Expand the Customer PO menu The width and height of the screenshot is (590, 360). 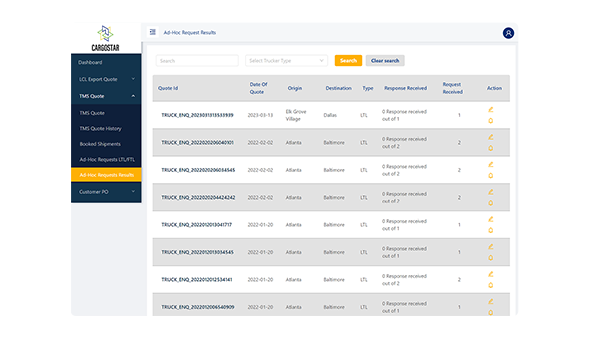coord(106,192)
